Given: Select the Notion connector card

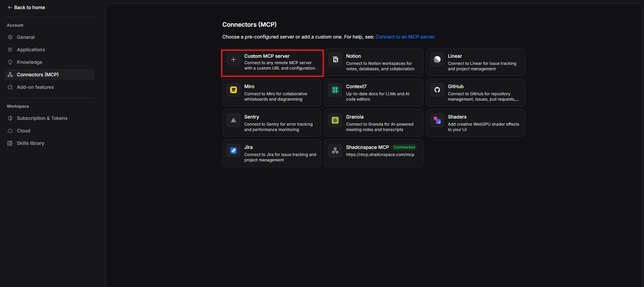Looking at the screenshot, I should (x=374, y=62).
